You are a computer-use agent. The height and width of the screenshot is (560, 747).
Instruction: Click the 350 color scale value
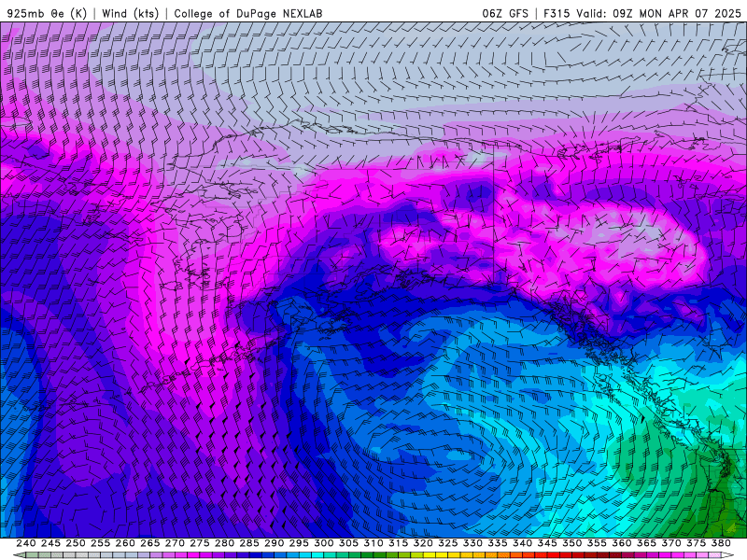pyautogui.click(x=571, y=543)
